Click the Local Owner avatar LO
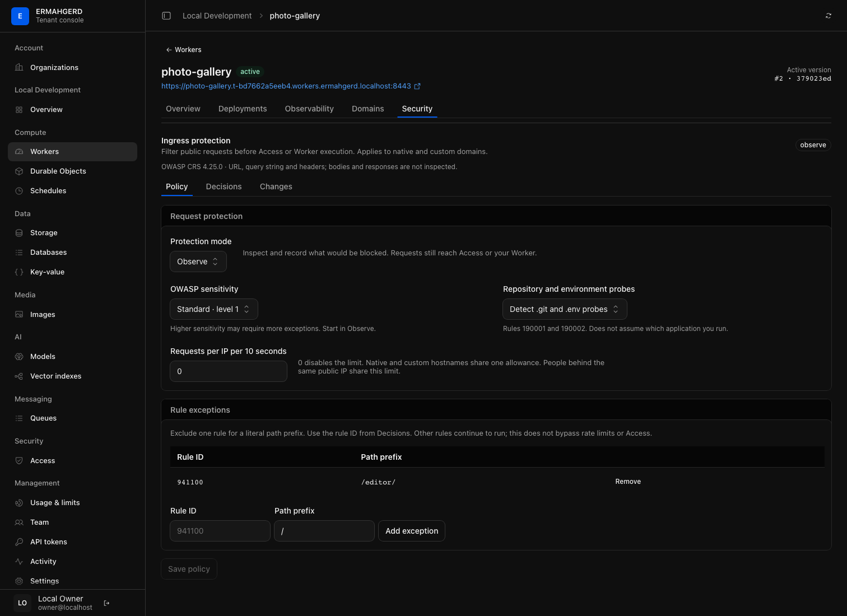 [22, 603]
